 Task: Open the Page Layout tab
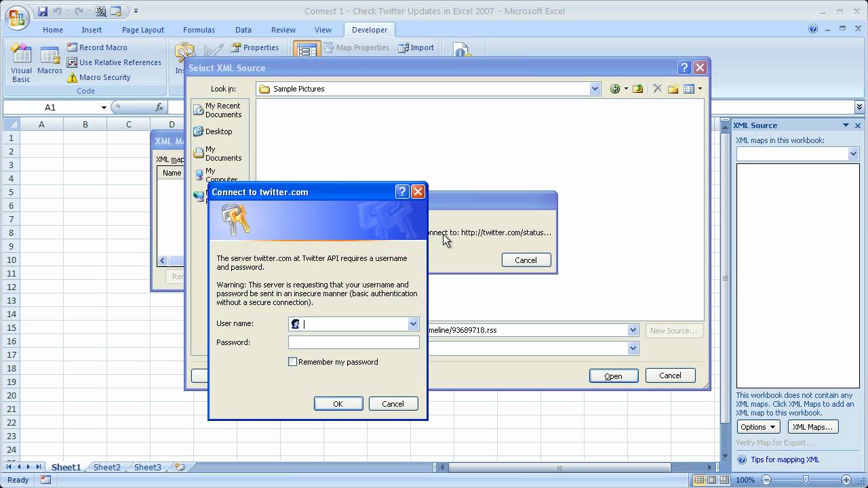click(x=143, y=30)
